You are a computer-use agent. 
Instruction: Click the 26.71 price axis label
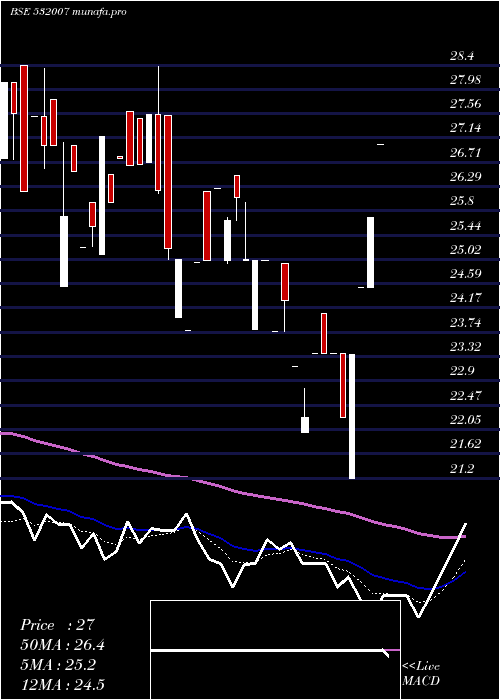click(x=465, y=153)
